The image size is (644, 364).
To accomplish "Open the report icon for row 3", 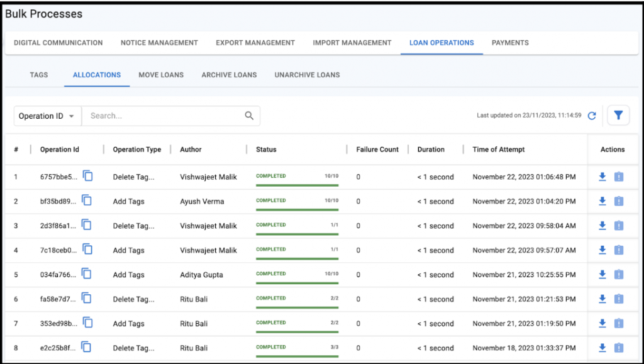I will coord(618,226).
